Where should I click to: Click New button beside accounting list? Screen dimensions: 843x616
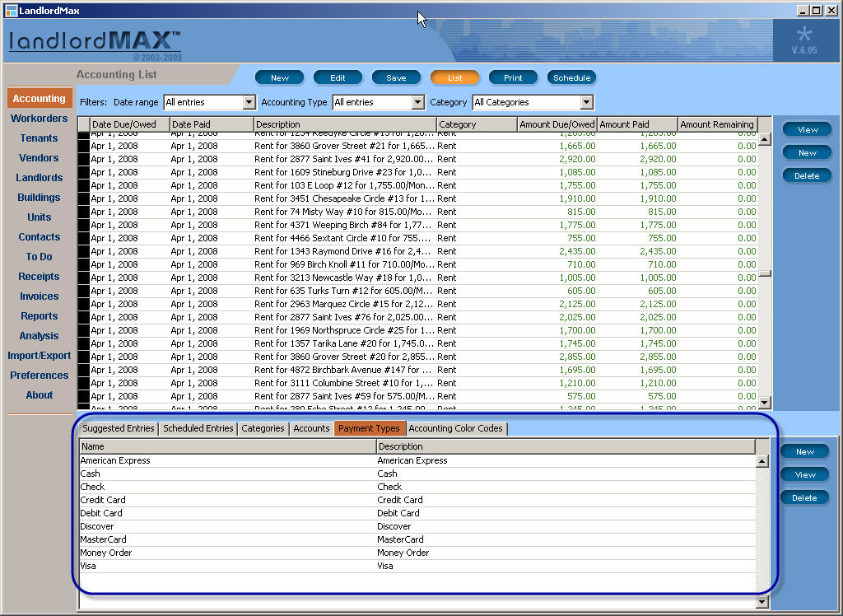coord(807,153)
